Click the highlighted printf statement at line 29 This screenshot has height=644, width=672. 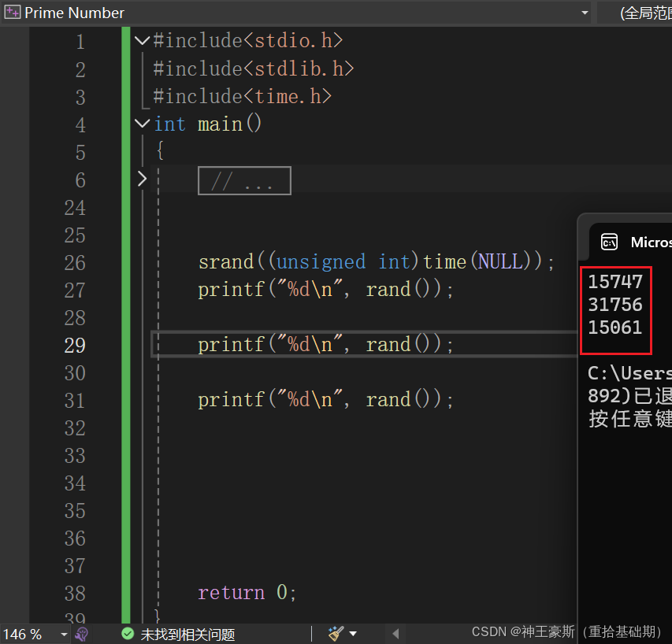click(x=325, y=344)
